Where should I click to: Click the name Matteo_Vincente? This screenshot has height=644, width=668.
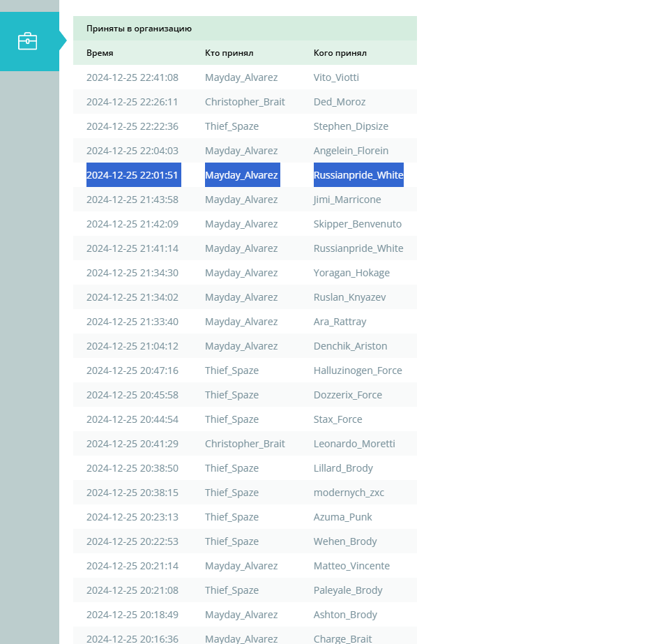point(351,566)
